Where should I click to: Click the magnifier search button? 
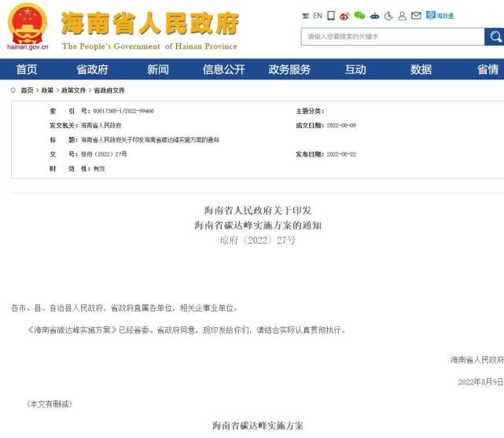tap(495, 36)
